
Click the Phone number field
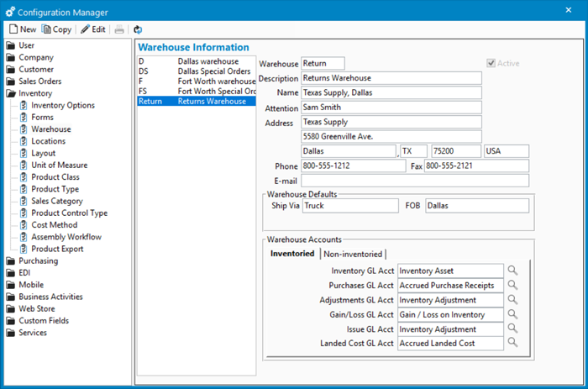pos(354,166)
